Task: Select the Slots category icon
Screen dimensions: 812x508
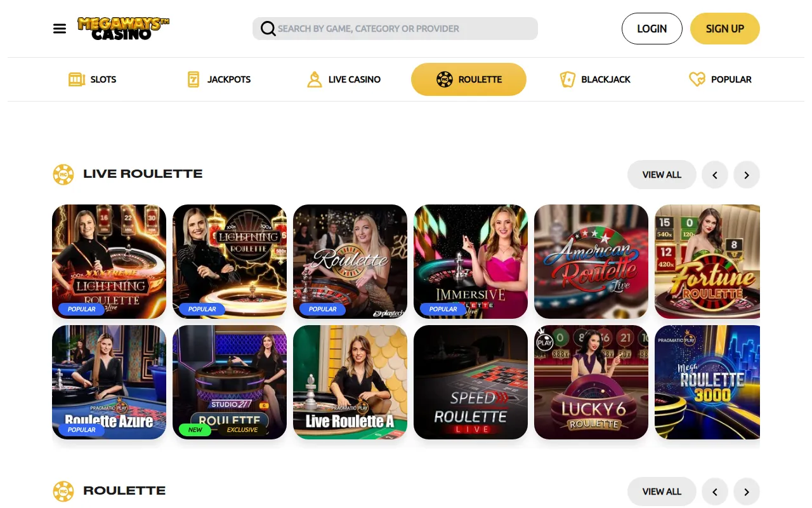Action: [77, 79]
